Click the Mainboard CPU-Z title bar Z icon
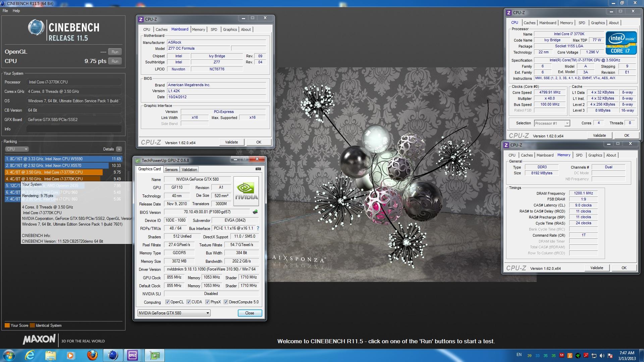Viewport: 644px width, 362px height. 141,19
